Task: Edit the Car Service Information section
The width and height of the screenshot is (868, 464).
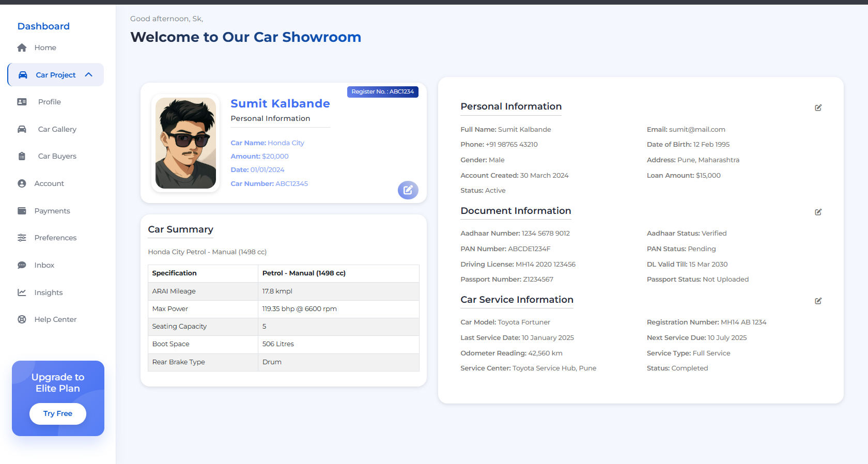Action: [x=818, y=301]
